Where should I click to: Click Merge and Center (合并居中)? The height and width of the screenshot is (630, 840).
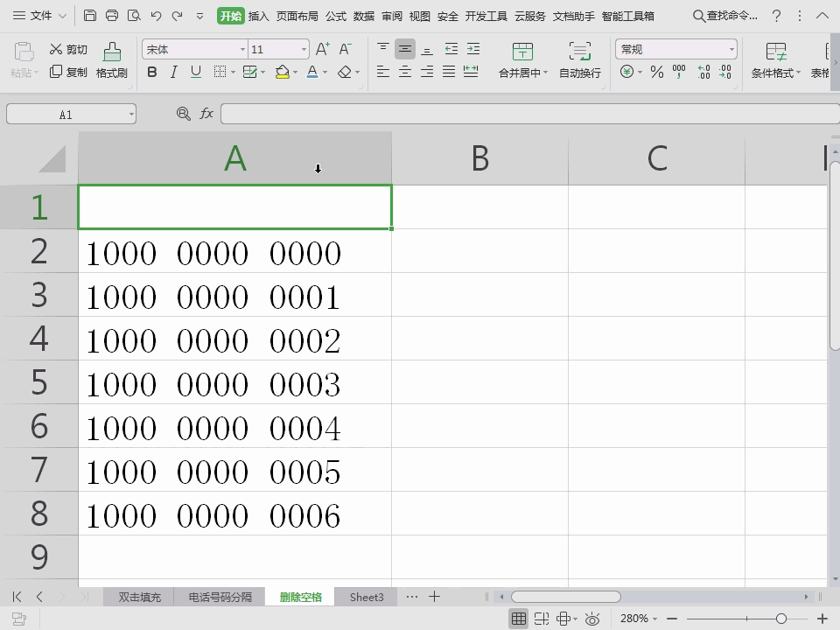523,60
